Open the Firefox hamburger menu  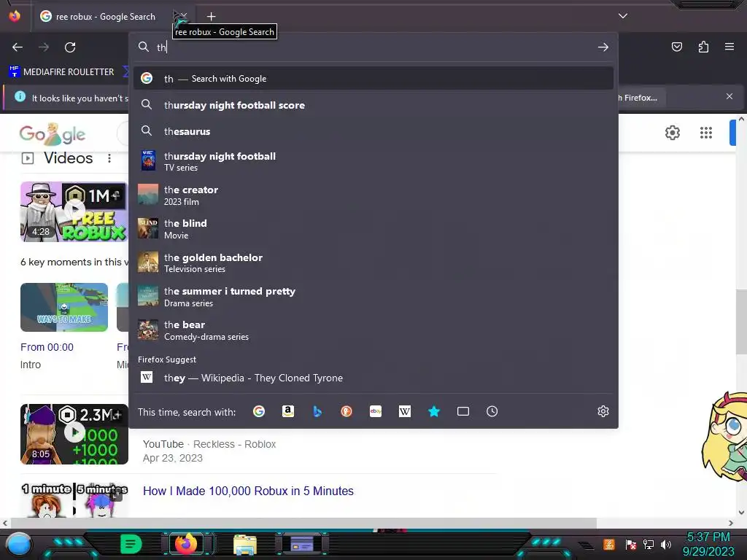tap(729, 47)
